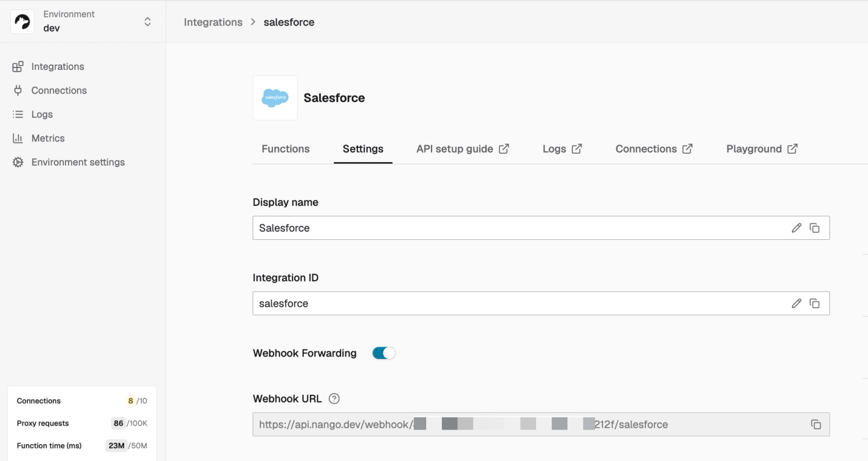Open the Playground tab
The width and height of the screenshot is (868, 461).
[762, 149]
